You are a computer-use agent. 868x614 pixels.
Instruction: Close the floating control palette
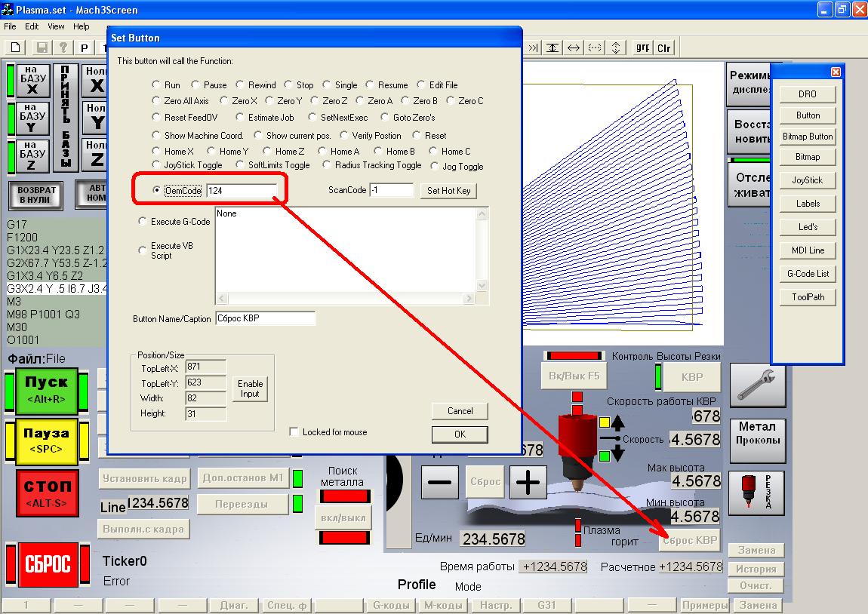(836, 72)
